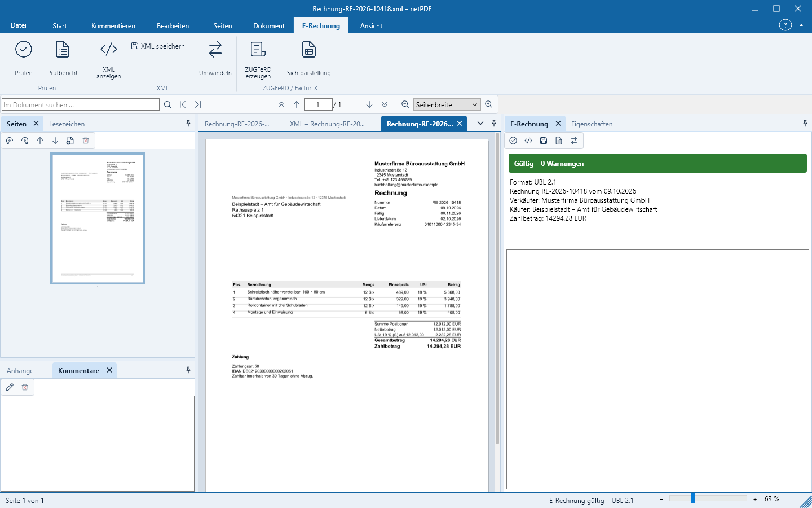The image size is (812, 508).
Task: Pin the E-Rechnung panel
Action: pos(805,124)
